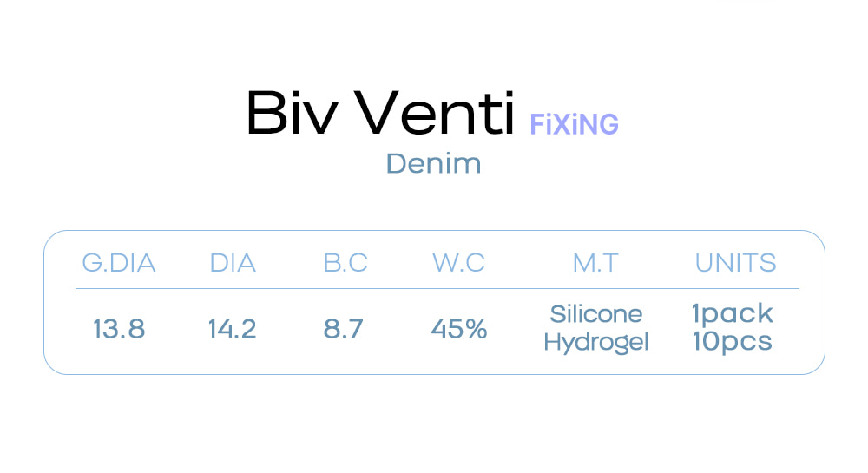The width and height of the screenshot is (868, 473).
Task: Select the 1pack text under UNITS
Action: coord(732,314)
